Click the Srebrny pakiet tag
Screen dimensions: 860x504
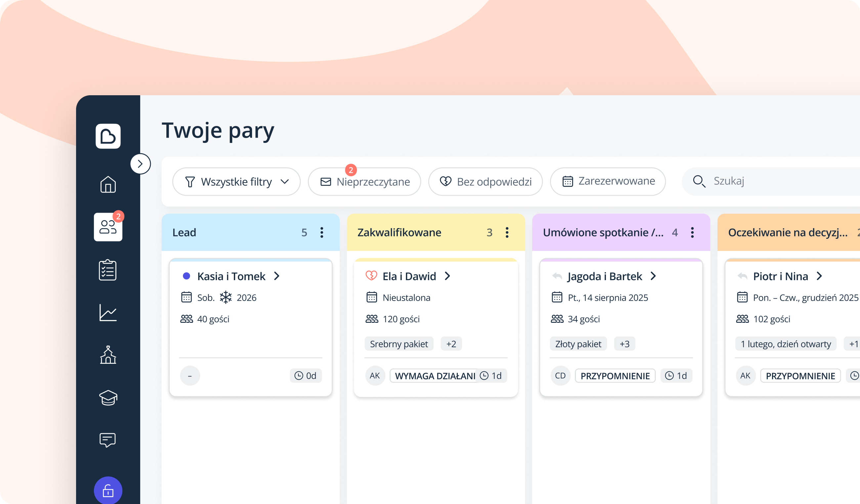pyautogui.click(x=399, y=344)
